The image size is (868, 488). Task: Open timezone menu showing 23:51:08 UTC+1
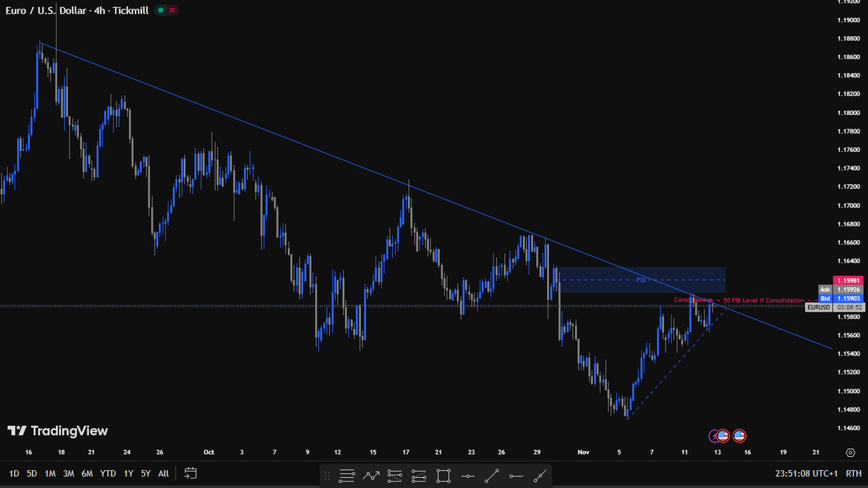(x=807, y=474)
